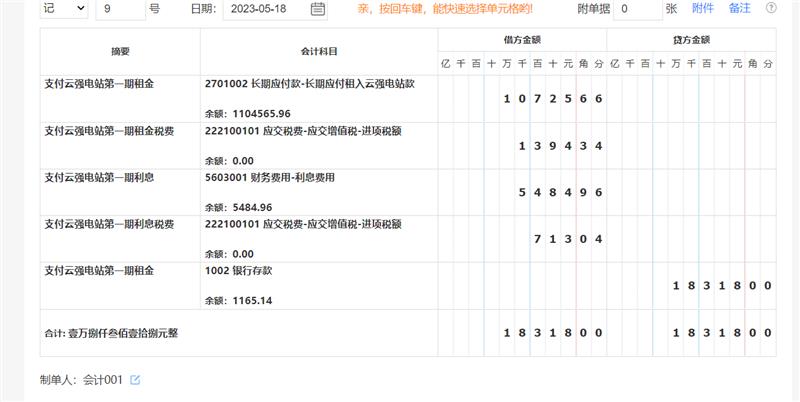Open the calendar date picker icon

point(318,10)
